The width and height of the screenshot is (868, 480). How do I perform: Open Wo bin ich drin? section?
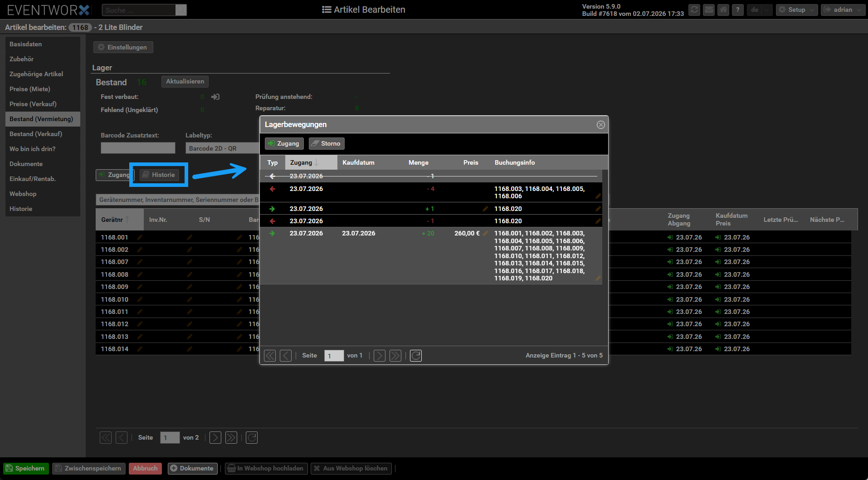click(x=43, y=149)
